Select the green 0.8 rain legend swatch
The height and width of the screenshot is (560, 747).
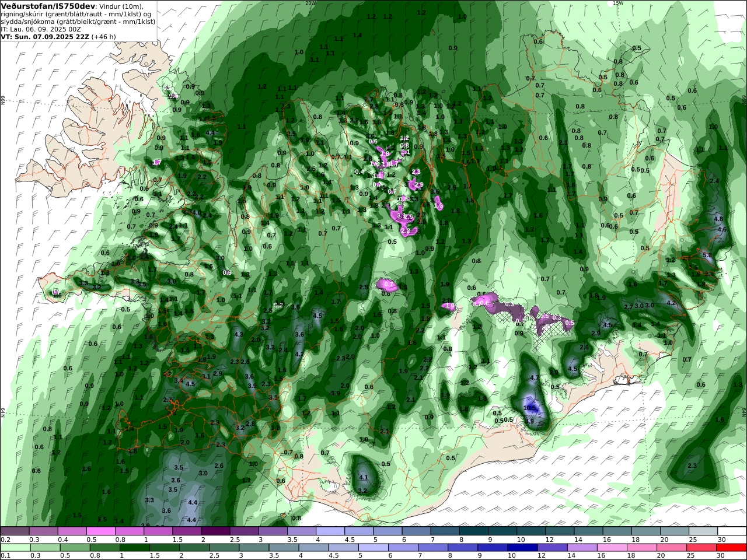(x=104, y=548)
